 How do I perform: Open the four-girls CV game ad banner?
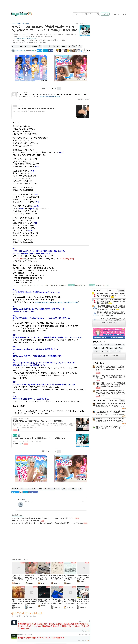tap(31, 68)
